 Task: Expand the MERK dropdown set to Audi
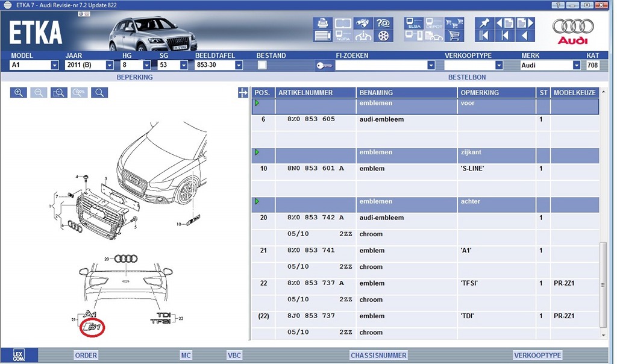pyautogui.click(x=577, y=65)
